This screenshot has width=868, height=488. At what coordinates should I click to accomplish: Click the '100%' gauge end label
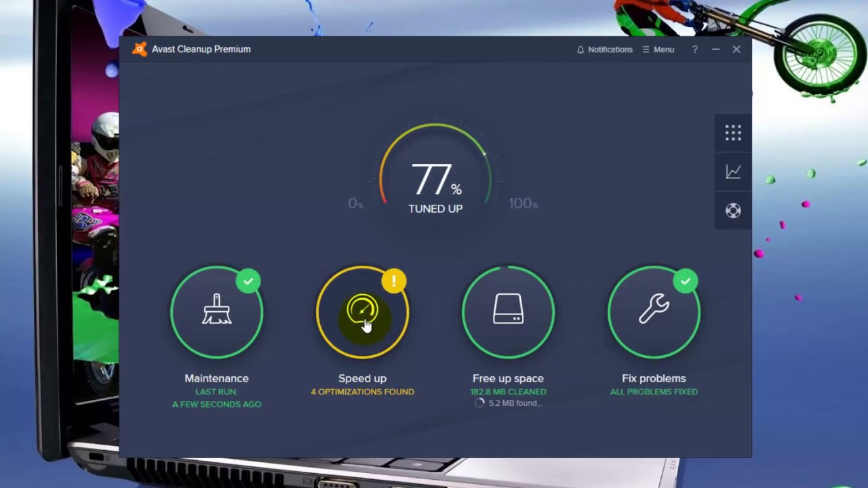pyautogui.click(x=523, y=203)
